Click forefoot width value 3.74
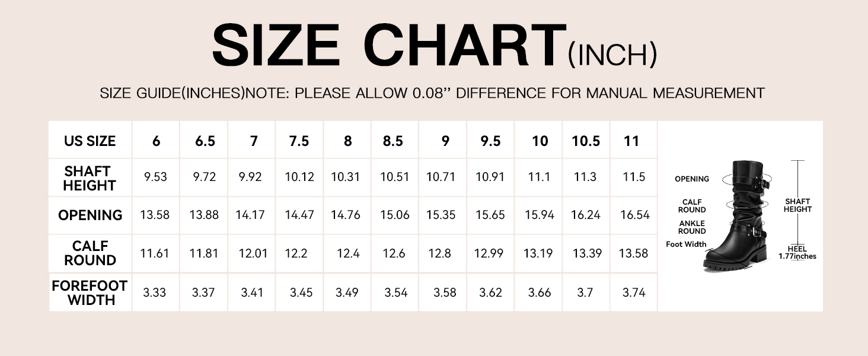This screenshot has width=868, height=356. point(634,293)
